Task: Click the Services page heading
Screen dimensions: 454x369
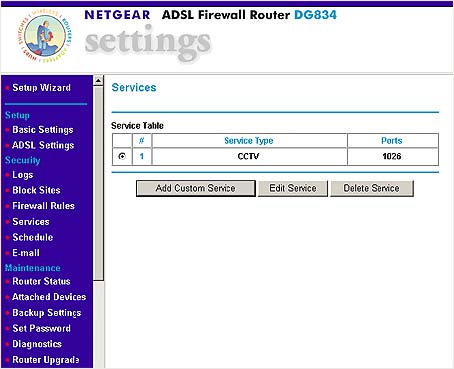Action: 134,88
